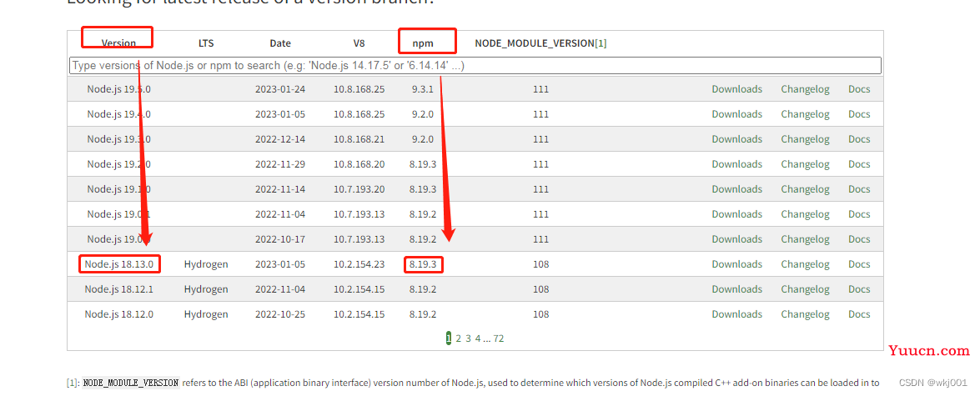Select the Node.js 18.12.1 version cell
The height and width of the screenshot is (396, 980).
(x=118, y=289)
